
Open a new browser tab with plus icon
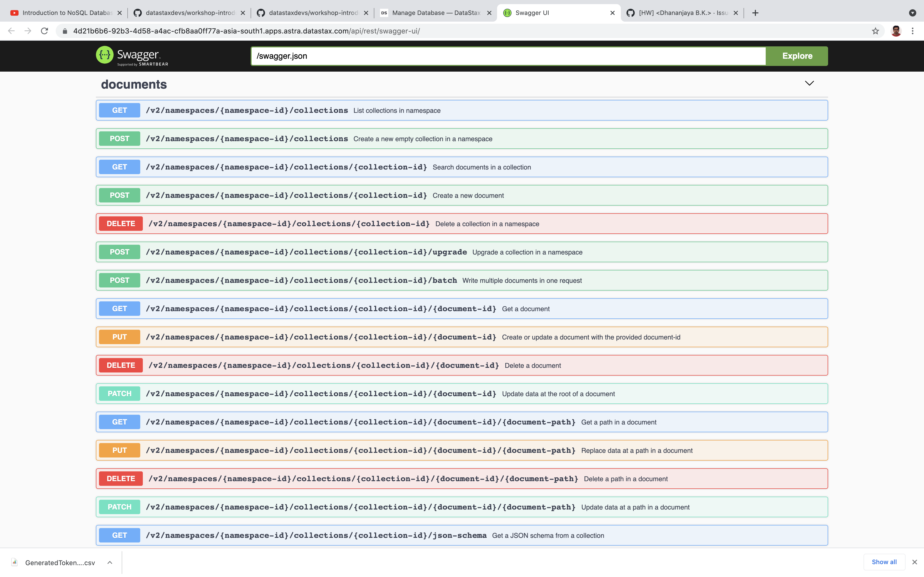(755, 13)
